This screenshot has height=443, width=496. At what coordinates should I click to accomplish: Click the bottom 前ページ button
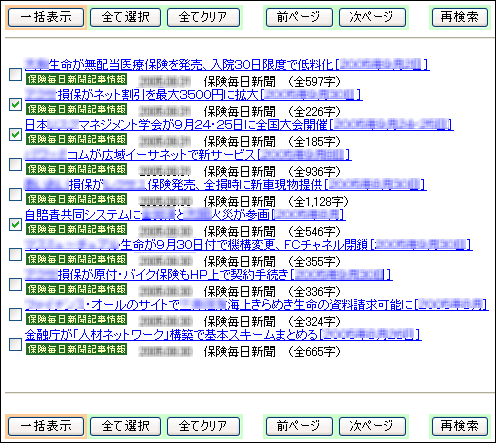pyautogui.click(x=299, y=426)
